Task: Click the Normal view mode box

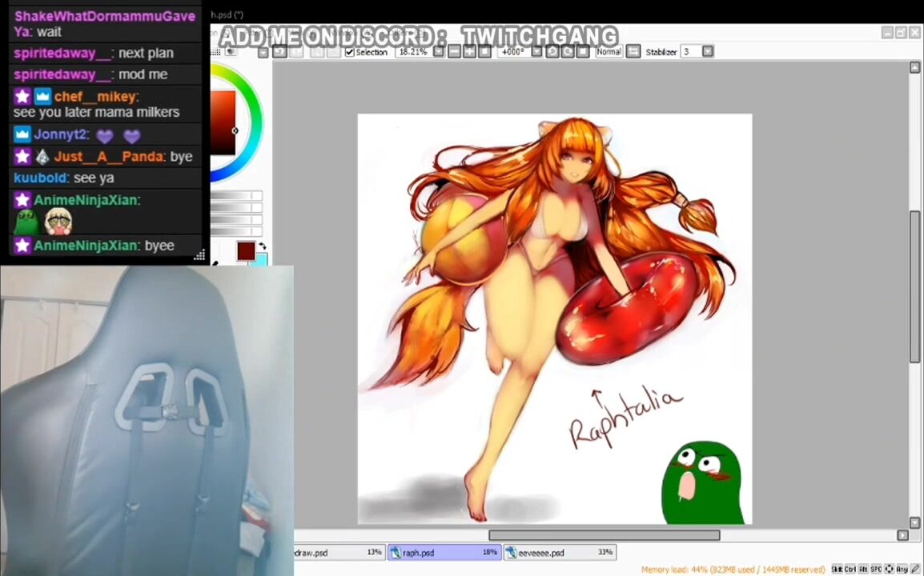Action: pyautogui.click(x=609, y=52)
